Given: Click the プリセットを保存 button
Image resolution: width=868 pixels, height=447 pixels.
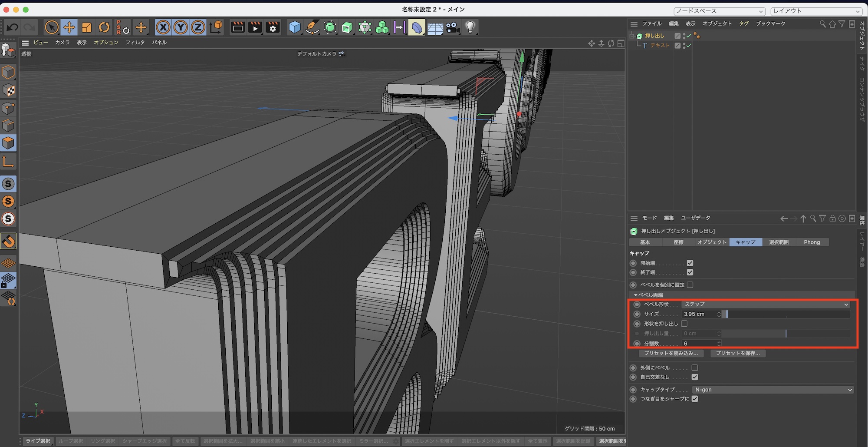Looking at the screenshot, I should pos(738,353).
